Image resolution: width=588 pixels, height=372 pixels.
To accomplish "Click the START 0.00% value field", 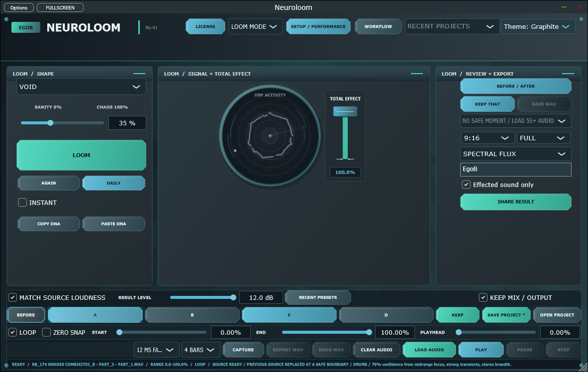I will pyautogui.click(x=231, y=332).
